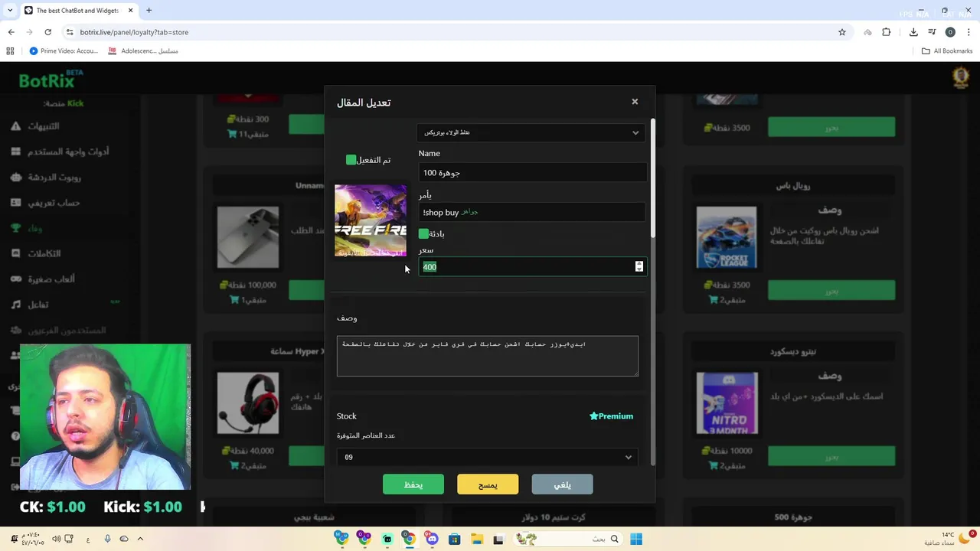Open the tab search dropdown arrow
Screen dimensions: 980x551
point(11,11)
